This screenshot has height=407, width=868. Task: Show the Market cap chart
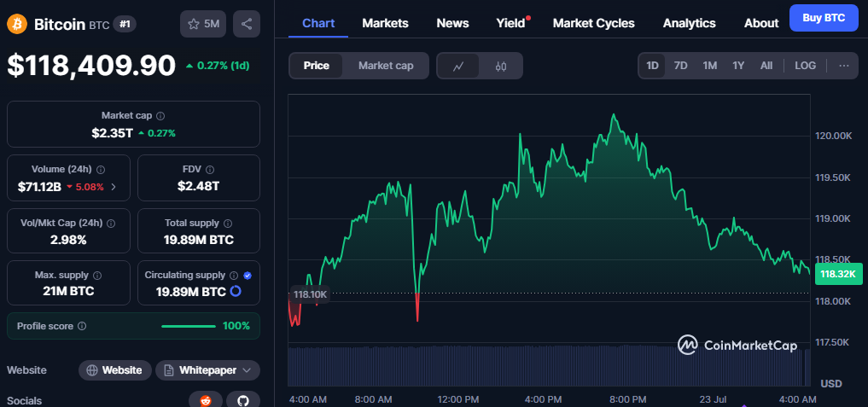386,66
